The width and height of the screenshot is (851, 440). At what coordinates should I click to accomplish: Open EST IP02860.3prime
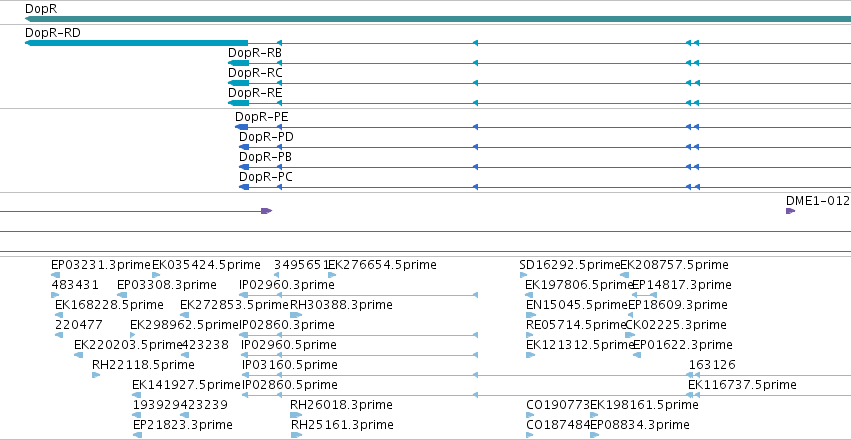coord(287,325)
